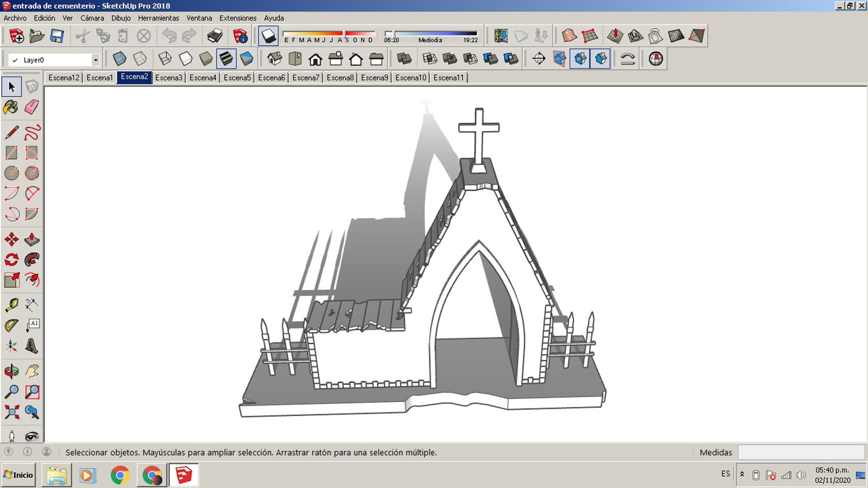Switch to the Escena5 scene tab

pos(237,78)
